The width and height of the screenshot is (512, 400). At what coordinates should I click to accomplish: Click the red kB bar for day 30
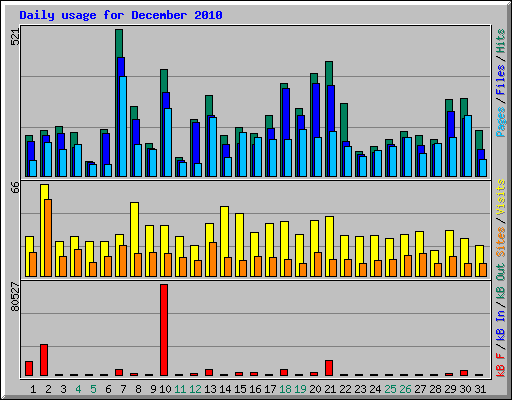click(x=464, y=373)
